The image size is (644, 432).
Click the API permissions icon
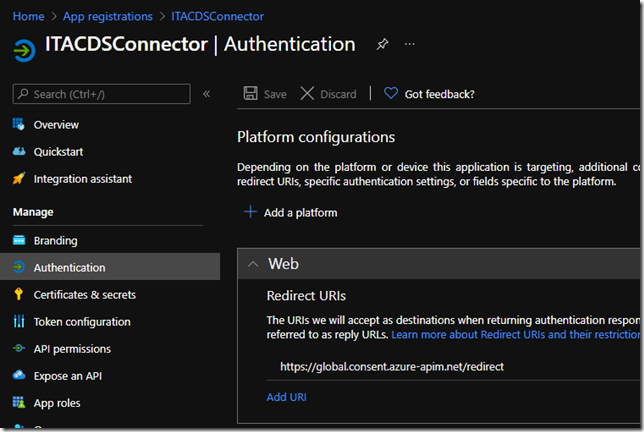[x=19, y=348]
